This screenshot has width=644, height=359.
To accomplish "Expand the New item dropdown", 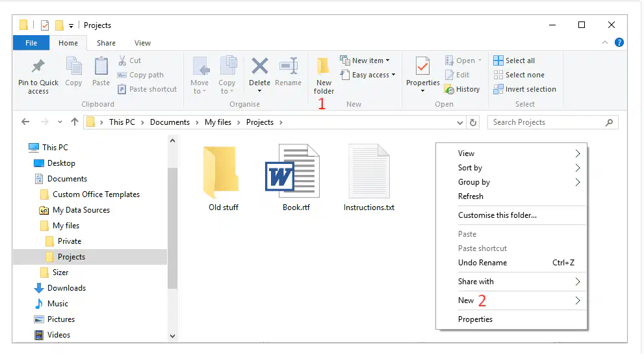I will click(x=387, y=60).
